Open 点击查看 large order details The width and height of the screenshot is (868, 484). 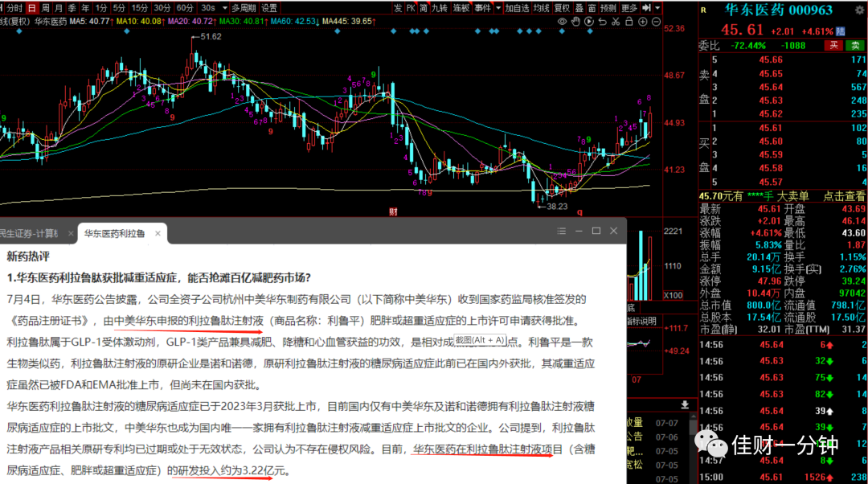click(844, 196)
